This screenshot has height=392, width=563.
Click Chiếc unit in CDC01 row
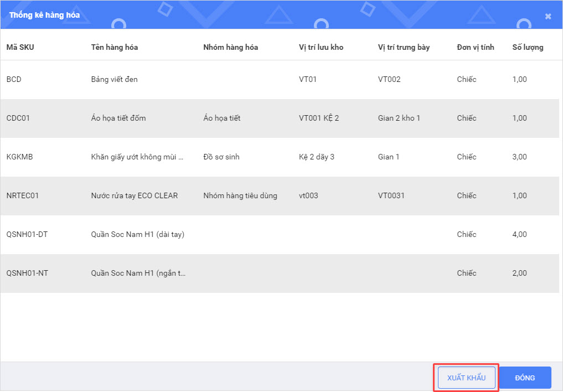coord(467,118)
